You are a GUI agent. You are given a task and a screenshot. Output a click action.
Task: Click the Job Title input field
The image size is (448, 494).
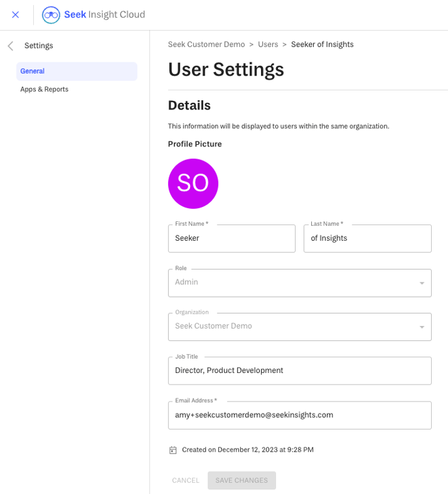(x=300, y=371)
